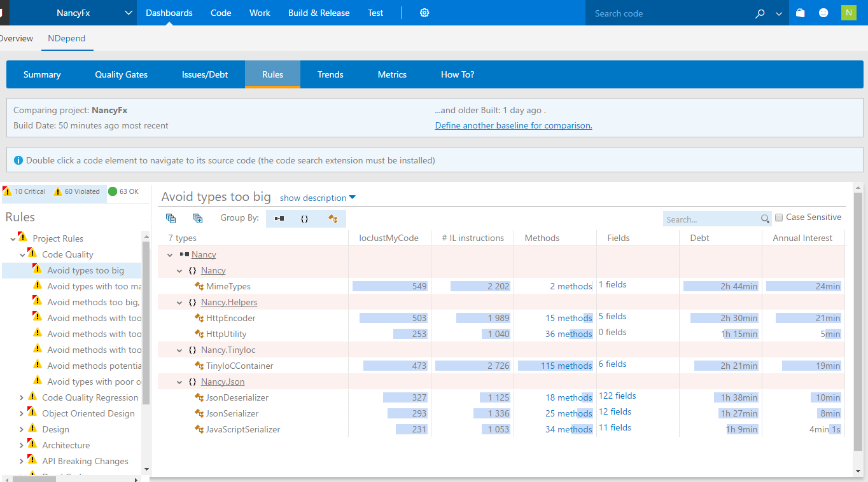Open the Quality Gates tab
The width and height of the screenshot is (868, 482).
click(121, 74)
